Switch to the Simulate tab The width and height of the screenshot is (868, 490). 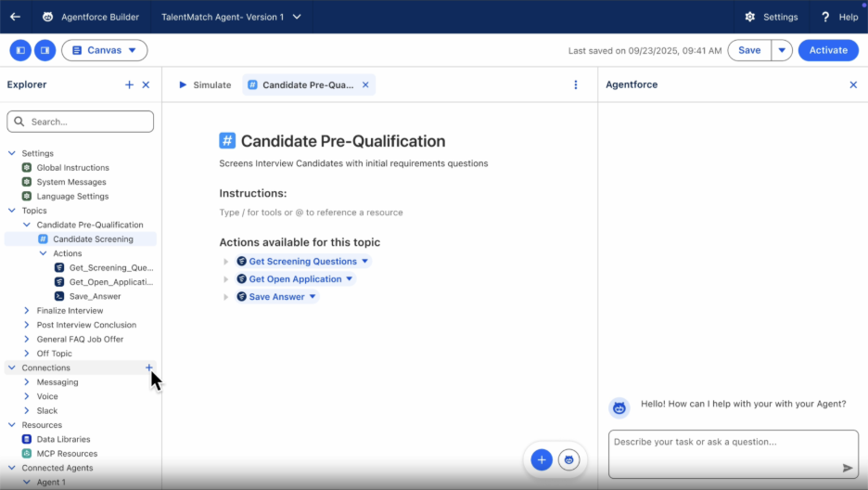(x=205, y=84)
